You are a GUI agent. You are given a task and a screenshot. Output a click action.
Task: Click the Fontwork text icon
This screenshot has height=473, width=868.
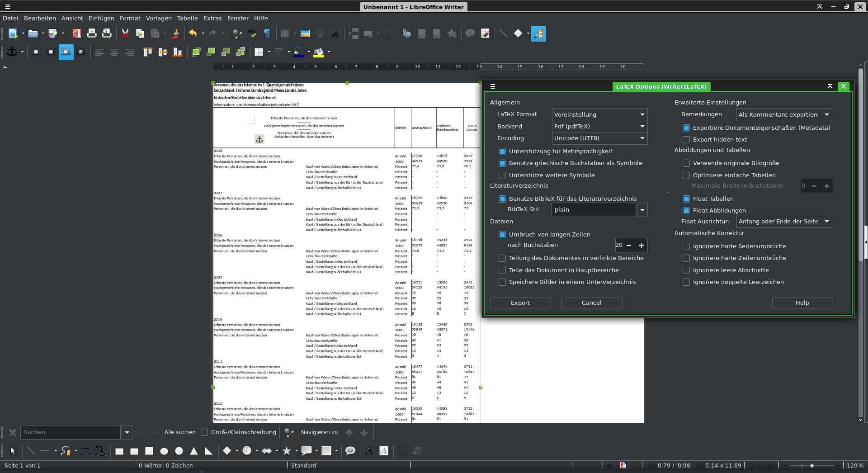pos(384,451)
